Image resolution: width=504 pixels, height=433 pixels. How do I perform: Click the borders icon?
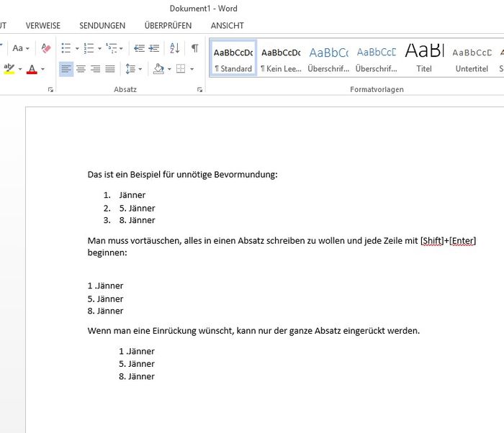point(181,69)
